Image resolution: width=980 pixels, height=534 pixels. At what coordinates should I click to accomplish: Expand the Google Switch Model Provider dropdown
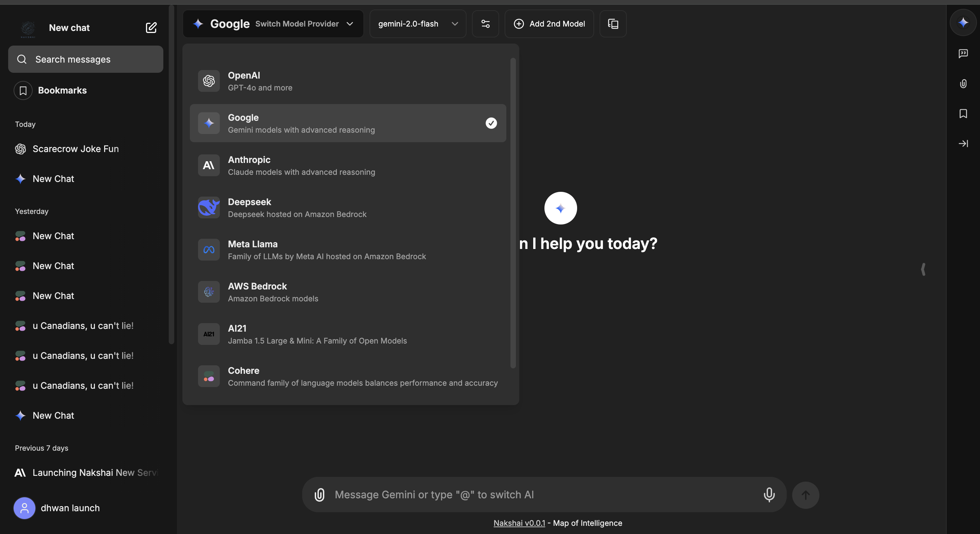273,24
